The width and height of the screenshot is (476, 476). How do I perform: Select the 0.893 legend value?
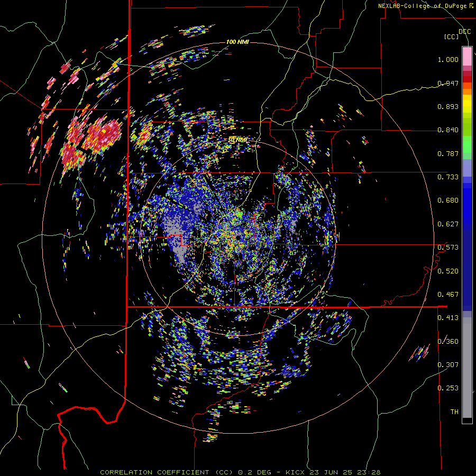click(448, 106)
